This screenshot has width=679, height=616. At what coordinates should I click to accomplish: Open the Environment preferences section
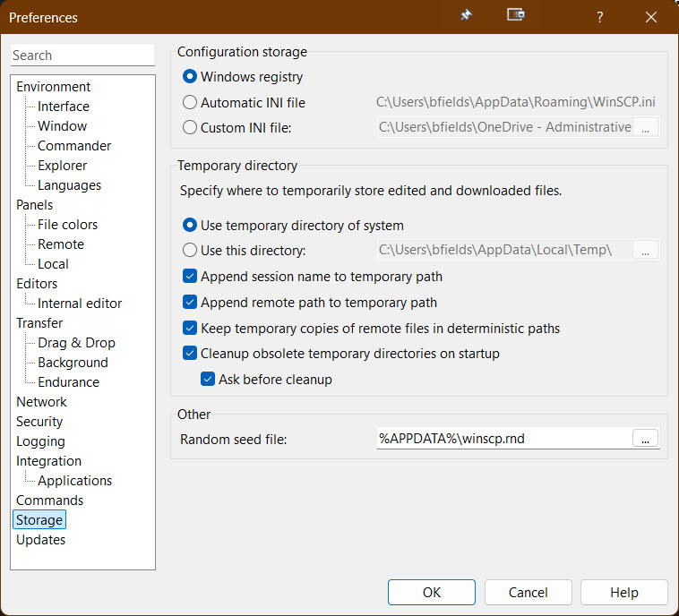(53, 87)
